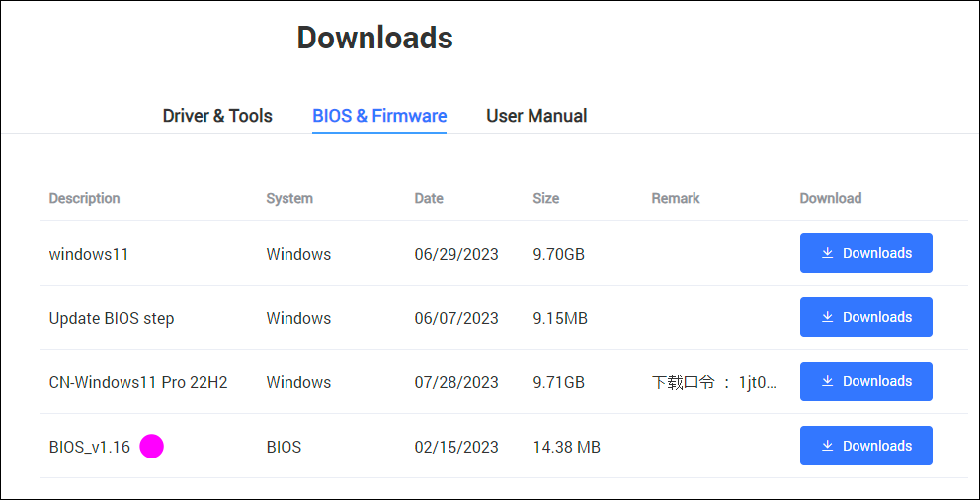Viewport: 980px width, 500px height.
Task: Click the Date column header
Action: [429, 199]
